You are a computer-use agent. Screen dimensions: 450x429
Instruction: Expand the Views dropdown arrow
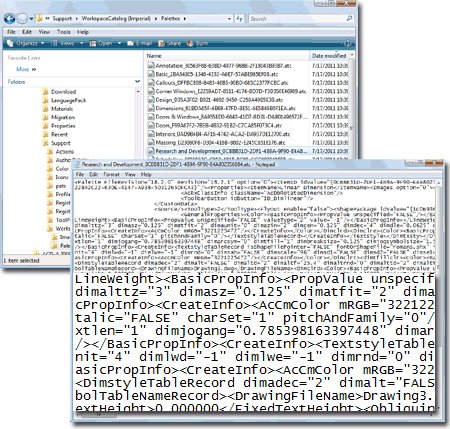click(x=81, y=43)
